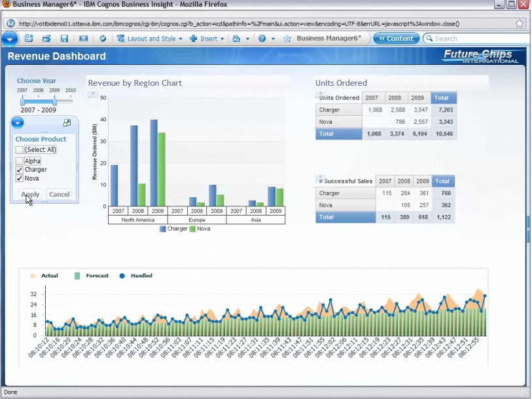Click the site identity icon in address bar
This screenshot has width=532, height=399.
[10, 23]
